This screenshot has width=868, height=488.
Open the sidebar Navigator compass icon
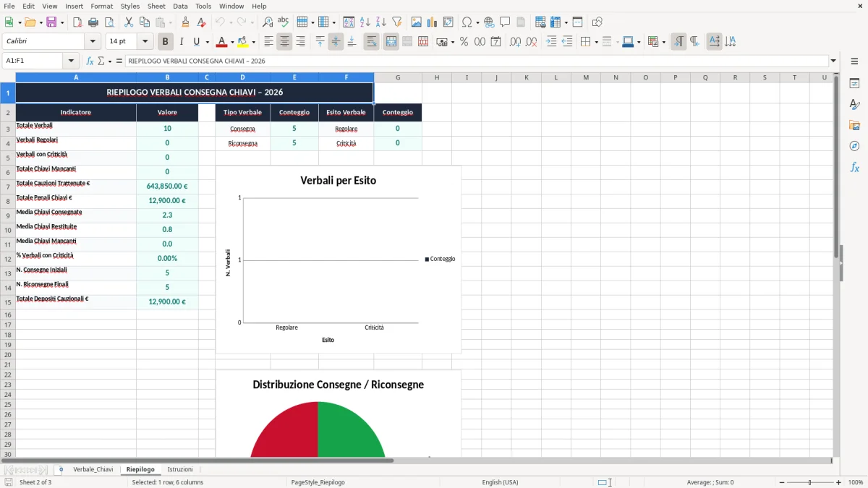click(854, 146)
